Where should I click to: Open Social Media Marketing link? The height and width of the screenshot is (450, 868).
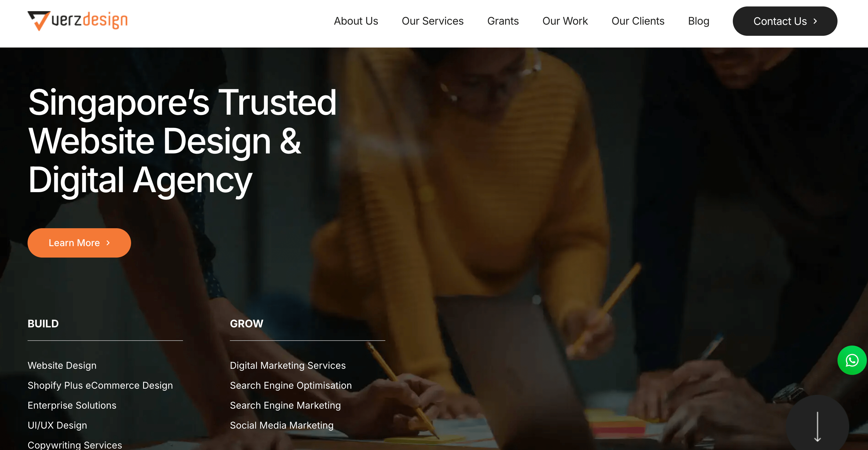[282, 425]
